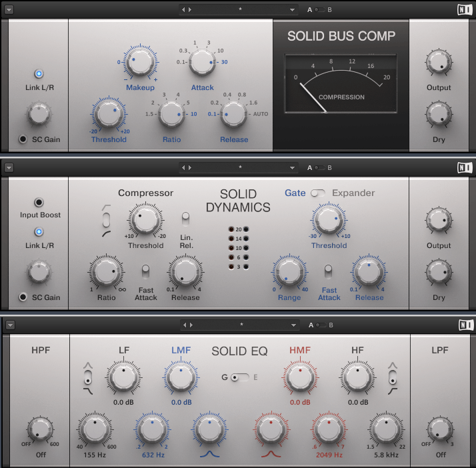Toggle HF bell/shelf switch
Screen dimensions: 476x468
393,377
